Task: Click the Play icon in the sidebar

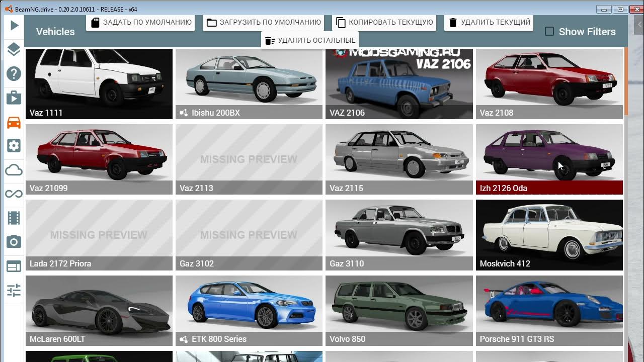Action: click(x=14, y=25)
